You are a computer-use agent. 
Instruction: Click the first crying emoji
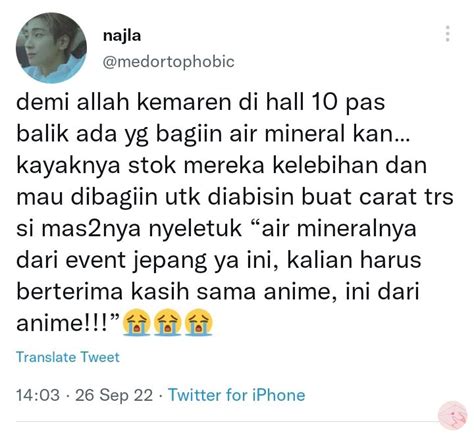[136, 322]
